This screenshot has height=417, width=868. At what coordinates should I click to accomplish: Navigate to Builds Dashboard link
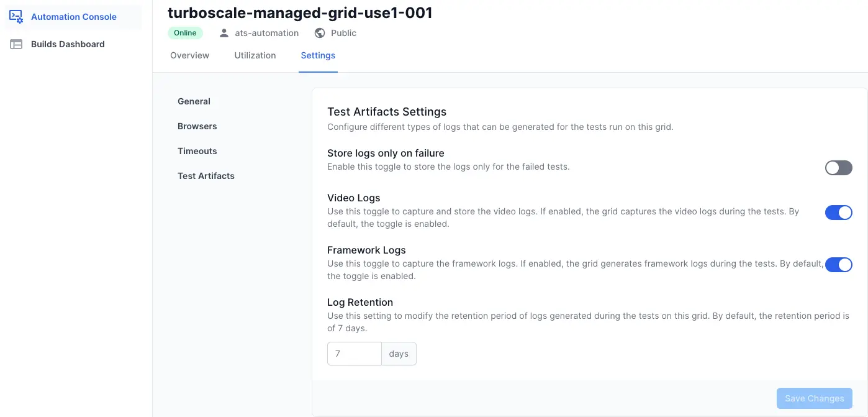click(68, 44)
